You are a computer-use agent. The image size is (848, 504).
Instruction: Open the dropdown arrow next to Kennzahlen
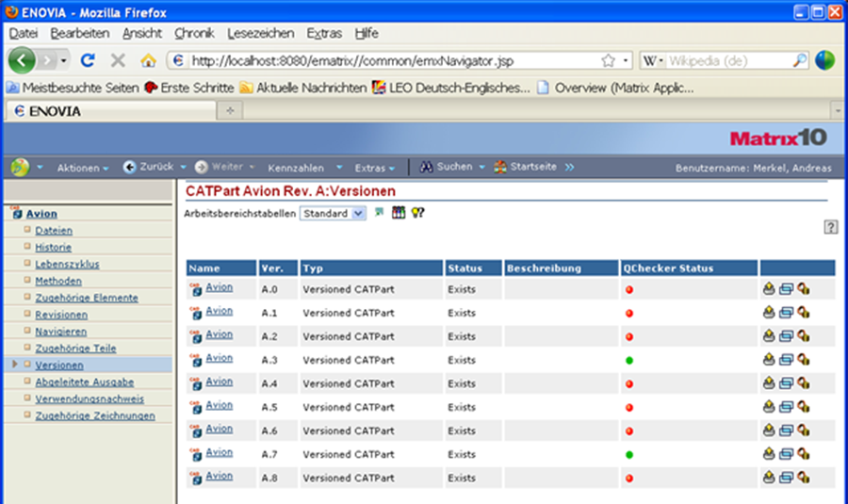coord(339,167)
